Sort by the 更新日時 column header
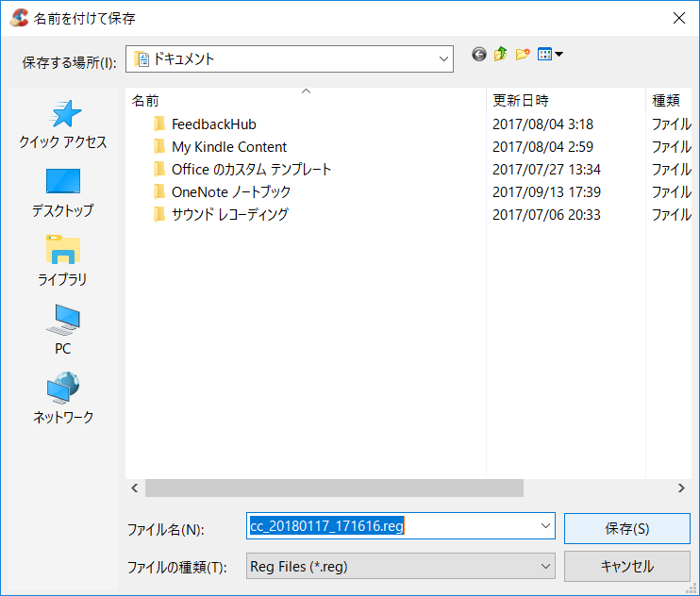700x596 pixels. (x=566, y=100)
